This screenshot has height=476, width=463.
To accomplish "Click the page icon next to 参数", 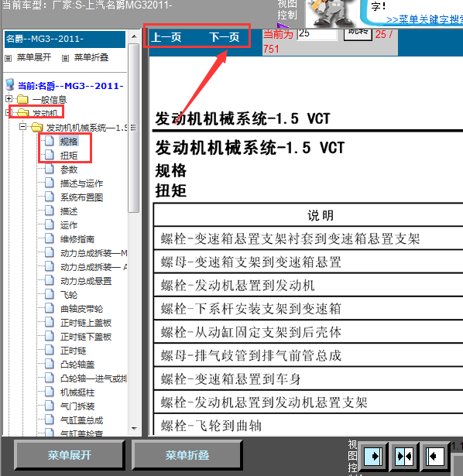I will [x=50, y=169].
